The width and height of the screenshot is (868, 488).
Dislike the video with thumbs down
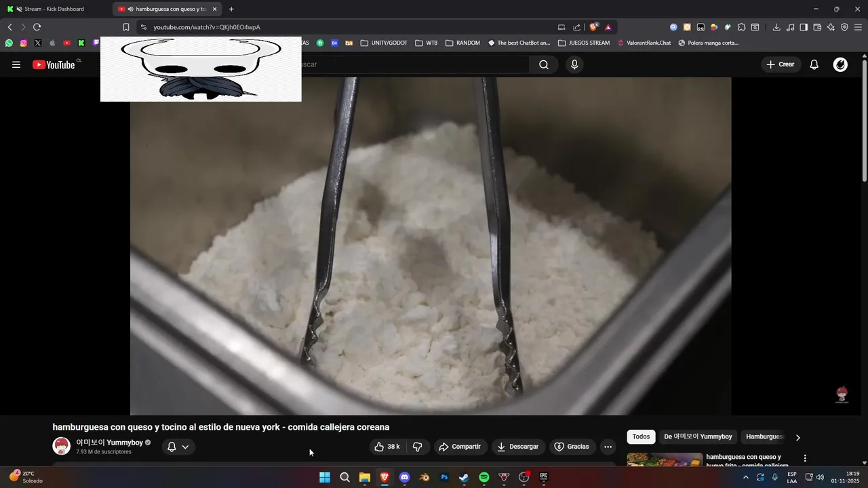(x=418, y=447)
